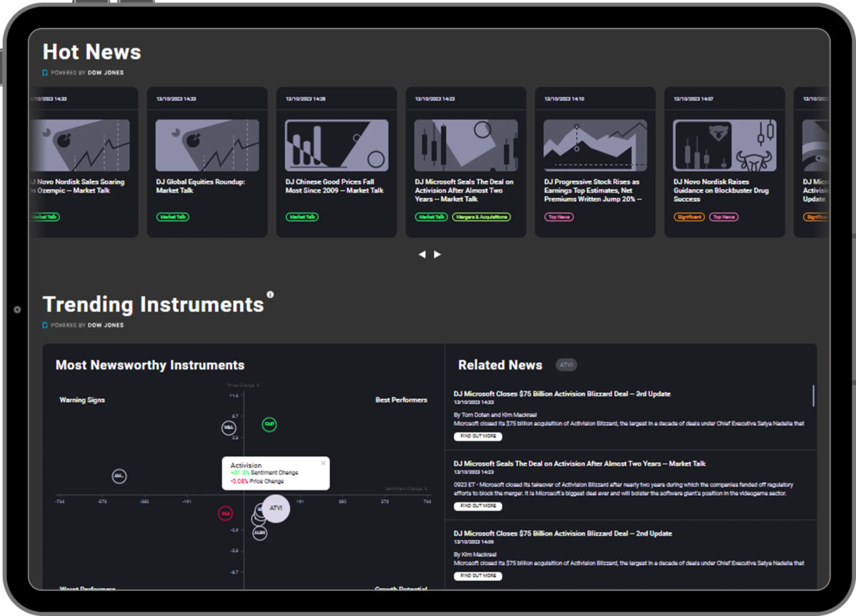Go to next Hot News carousel page
The width and height of the screenshot is (856, 616).
437,255
